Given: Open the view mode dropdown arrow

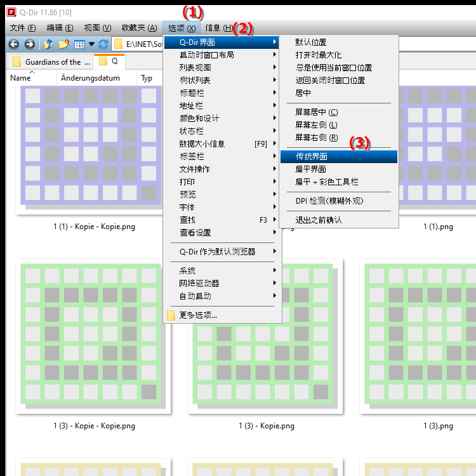Looking at the screenshot, I should coord(91,44).
